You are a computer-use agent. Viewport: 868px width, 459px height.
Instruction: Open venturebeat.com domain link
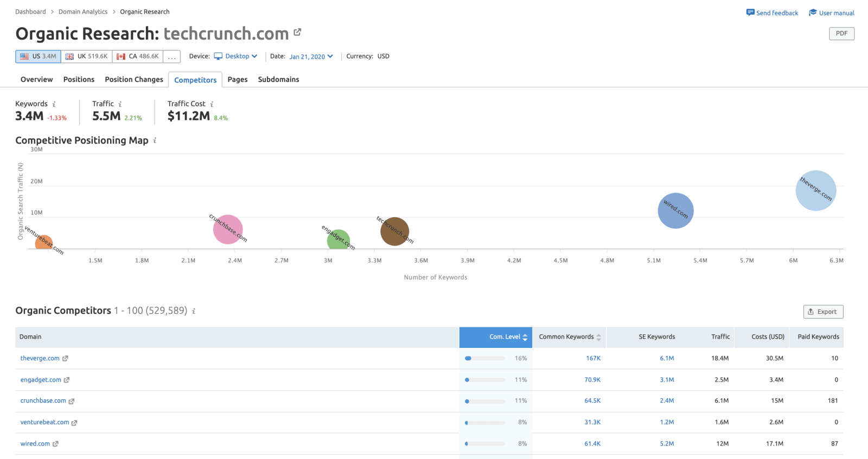pos(44,423)
